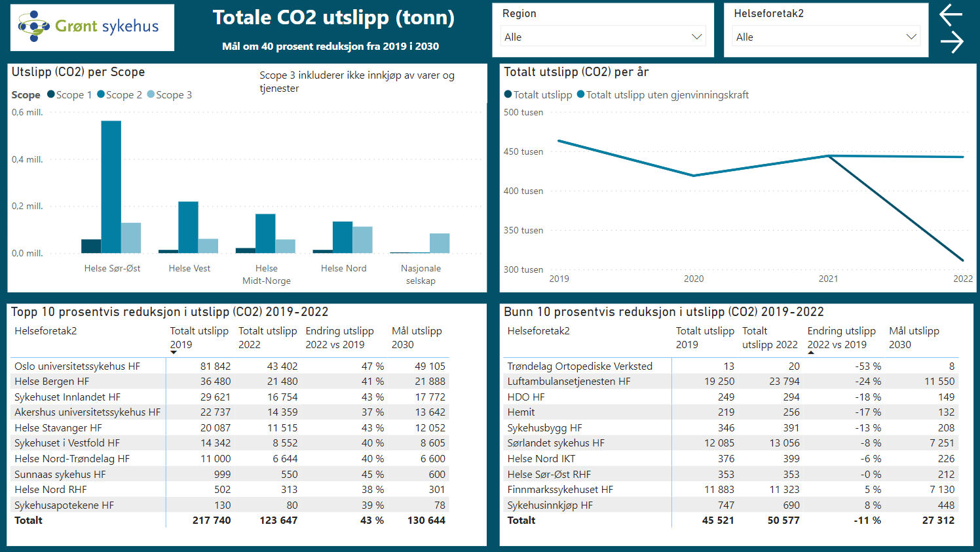
Task: Click the back navigation arrow
Action: pyautogui.click(x=951, y=14)
